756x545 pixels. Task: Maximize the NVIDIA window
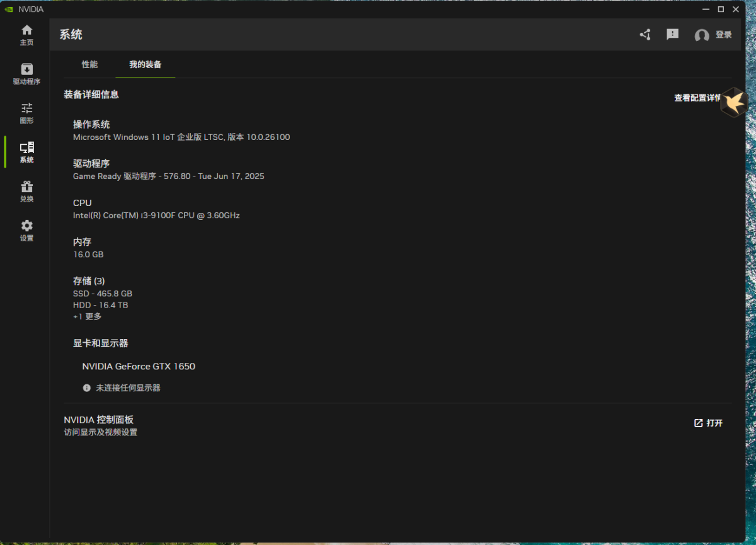point(721,9)
